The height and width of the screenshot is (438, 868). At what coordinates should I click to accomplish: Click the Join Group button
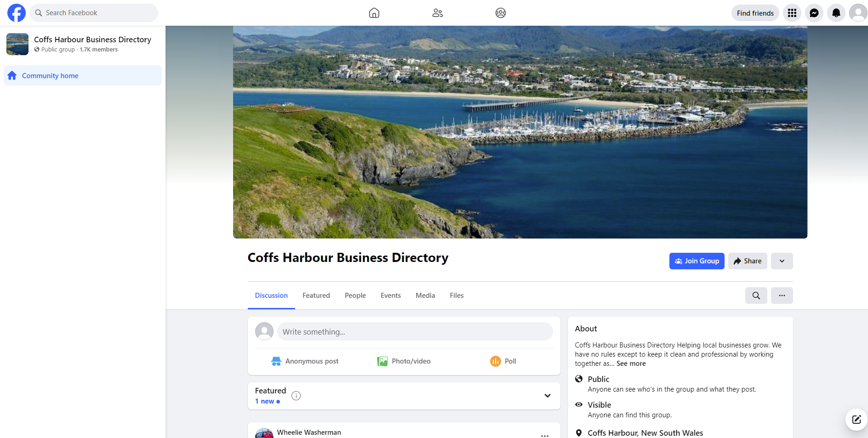(697, 261)
